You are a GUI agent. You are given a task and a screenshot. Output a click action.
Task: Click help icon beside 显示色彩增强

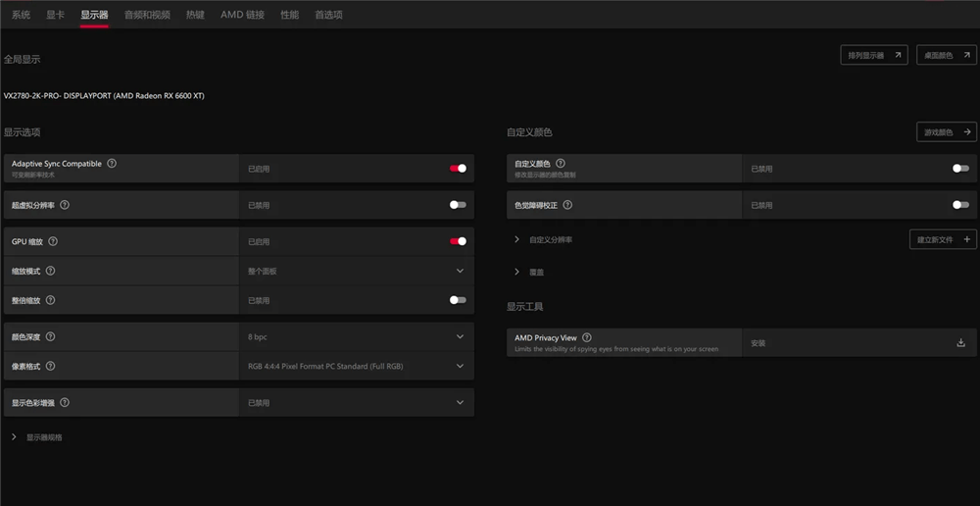click(x=65, y=402)
